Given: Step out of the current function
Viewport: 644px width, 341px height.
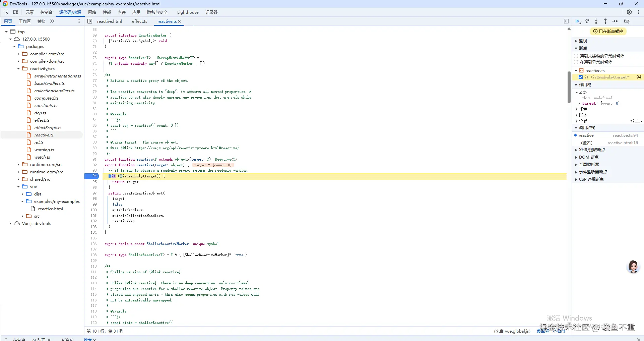Looking at the screenshot, I should (605, 21).
